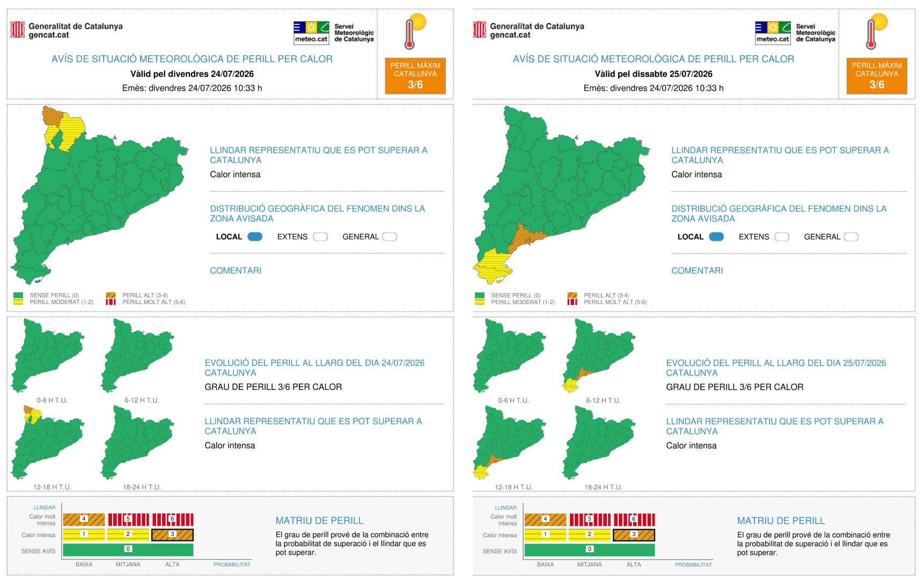Click matrix cell 3 in the left danger matrix

tap(172, 534)
